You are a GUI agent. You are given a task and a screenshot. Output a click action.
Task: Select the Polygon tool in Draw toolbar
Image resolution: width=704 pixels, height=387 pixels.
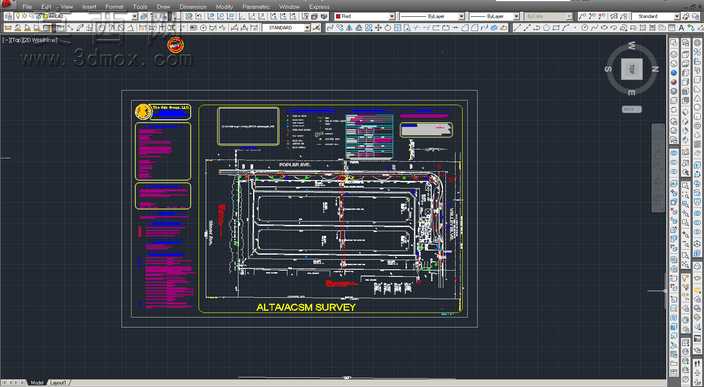click(x=546, y=28)
